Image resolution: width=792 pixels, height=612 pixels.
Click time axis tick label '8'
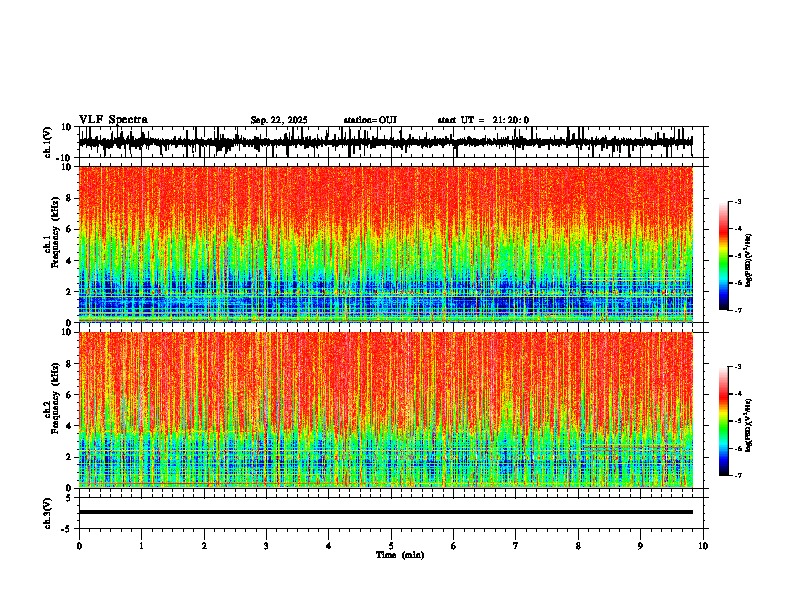pyautogui.click(x=578, y=546)
